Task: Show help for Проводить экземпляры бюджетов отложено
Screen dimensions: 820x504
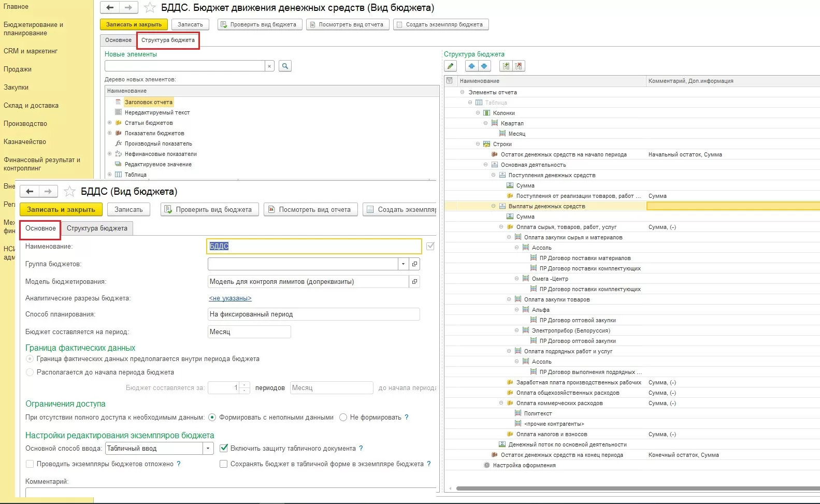Action: [x=179, y=464]
